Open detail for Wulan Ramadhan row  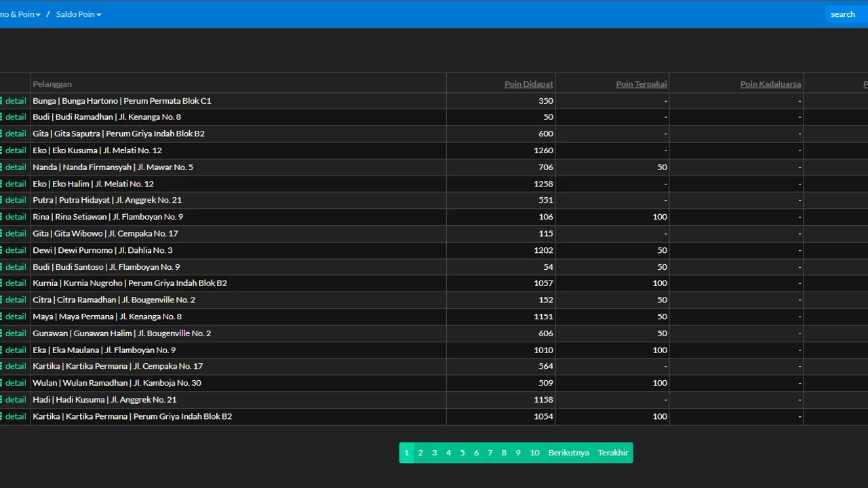[x=14, y=383]
